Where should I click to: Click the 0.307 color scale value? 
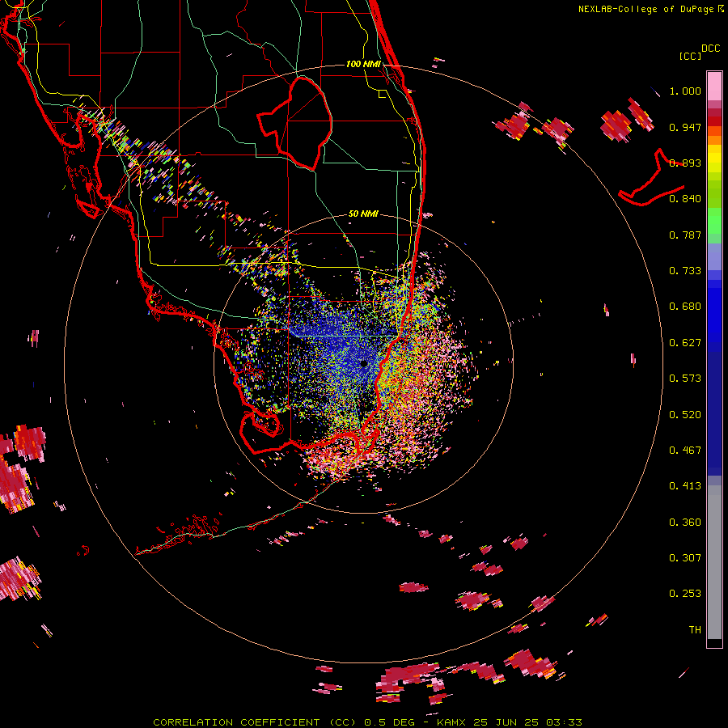tap(685, 558)
